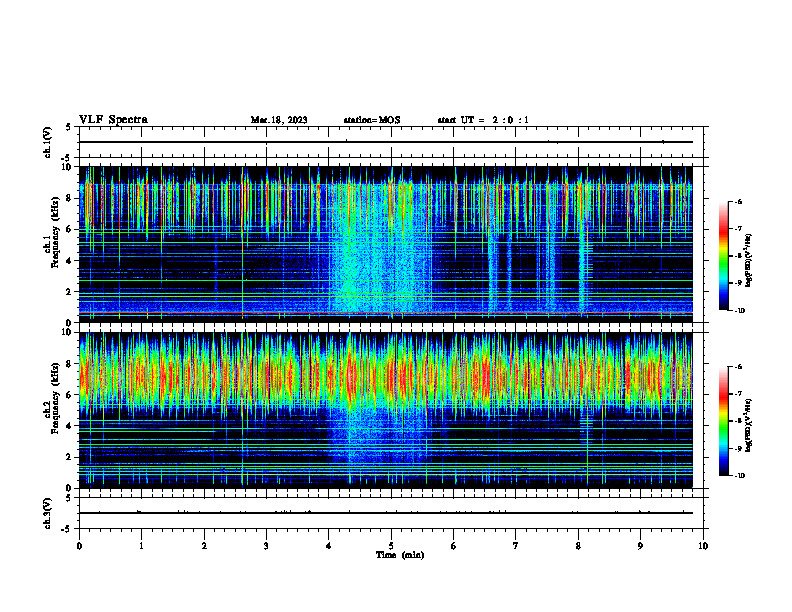Click the ch.2 spectrogram color bar
The width and height of the screenshot is (792, 612).
[723, 421]
